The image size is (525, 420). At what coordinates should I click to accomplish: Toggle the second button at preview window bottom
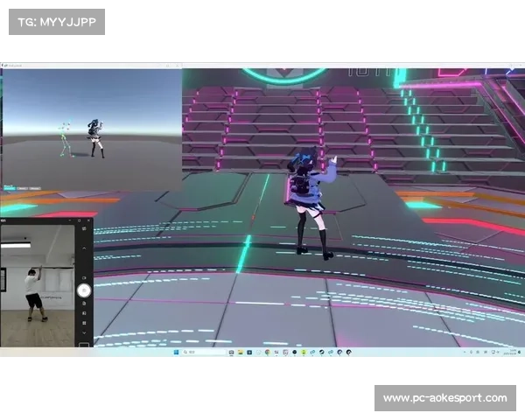pos(22,187)
